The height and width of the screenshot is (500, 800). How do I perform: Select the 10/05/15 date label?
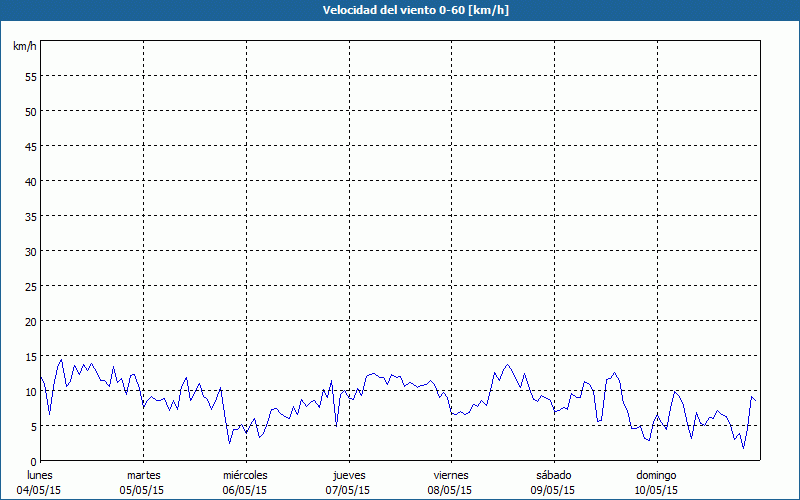coord(656,490)
